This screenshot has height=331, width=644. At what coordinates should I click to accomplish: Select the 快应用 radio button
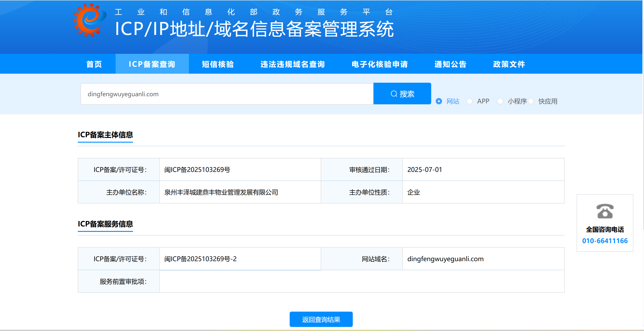[x=531, y=101]
